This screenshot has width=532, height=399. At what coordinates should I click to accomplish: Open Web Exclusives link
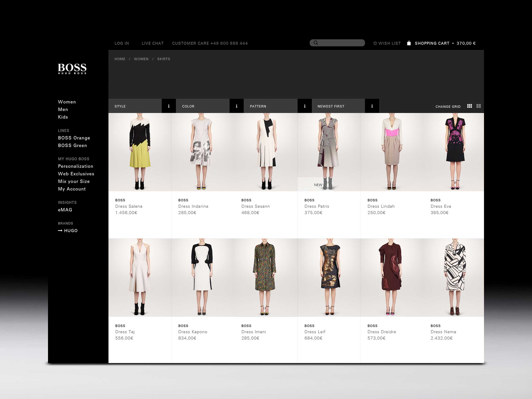(76, 174)
